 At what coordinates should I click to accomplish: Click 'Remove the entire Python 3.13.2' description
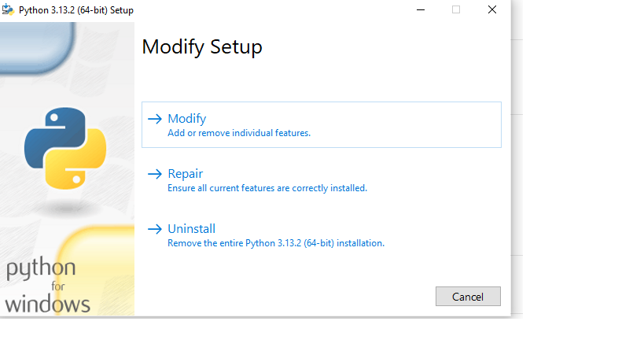click(x=276, y=243)
